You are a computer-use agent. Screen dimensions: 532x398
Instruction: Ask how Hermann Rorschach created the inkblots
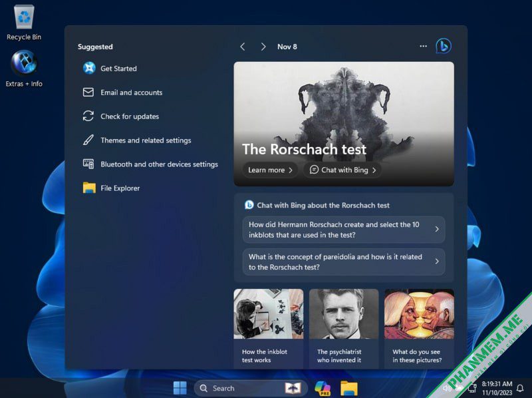[x=344, y=230]
